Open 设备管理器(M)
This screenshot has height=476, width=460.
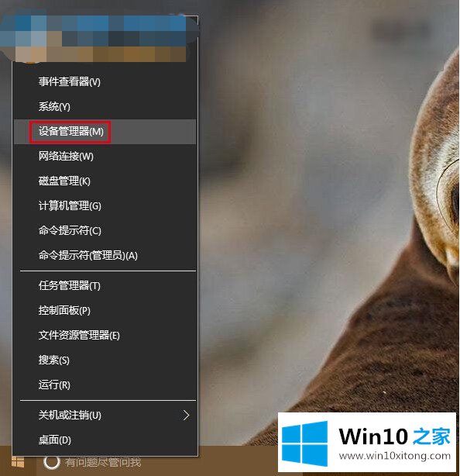point(105,132)
